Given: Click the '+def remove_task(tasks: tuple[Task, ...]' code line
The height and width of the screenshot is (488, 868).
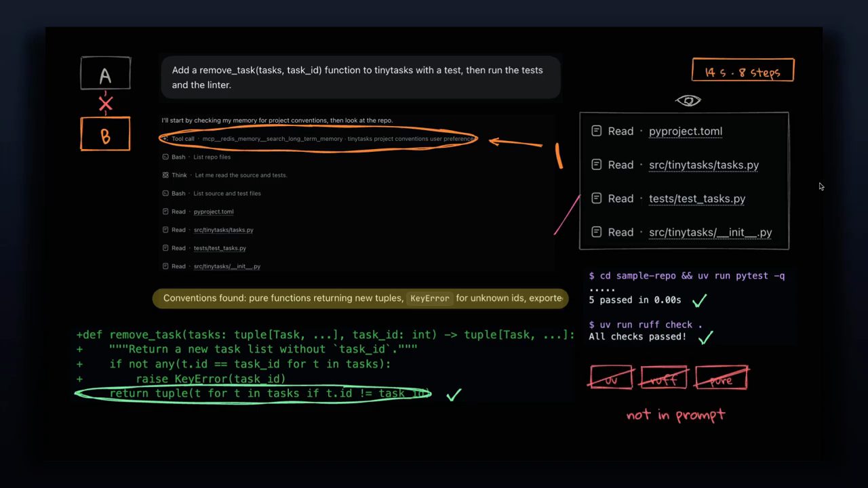Looking at the screenshot, I should pos(325,335).
